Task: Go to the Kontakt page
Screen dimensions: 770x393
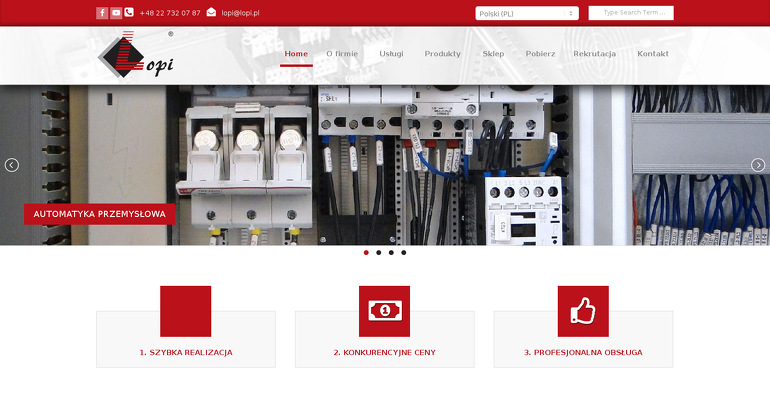Action: [653, 54]
